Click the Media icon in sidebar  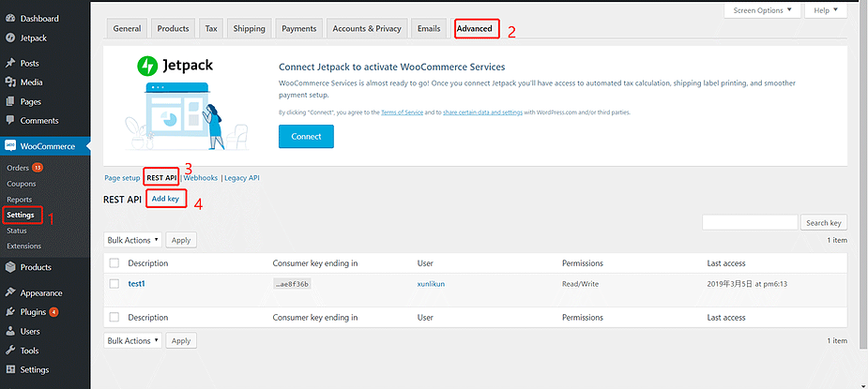pos(10,82)
